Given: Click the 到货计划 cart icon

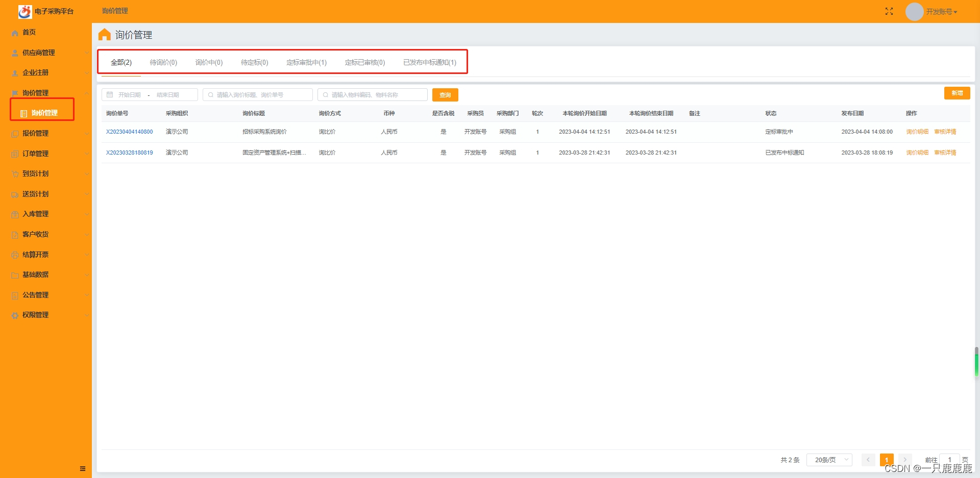Looking at the screenshot, I should click(15, 174).
